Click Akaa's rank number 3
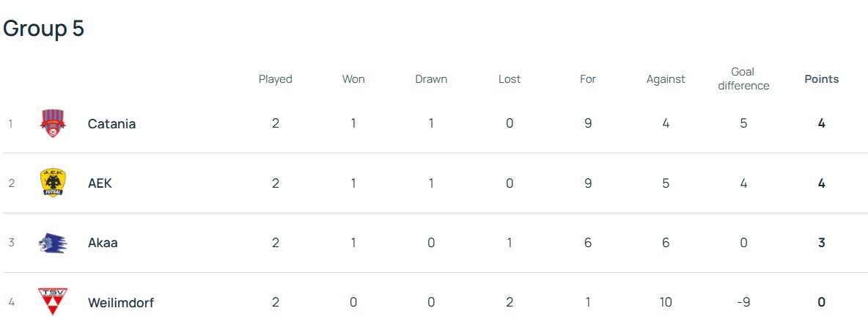 11,243
